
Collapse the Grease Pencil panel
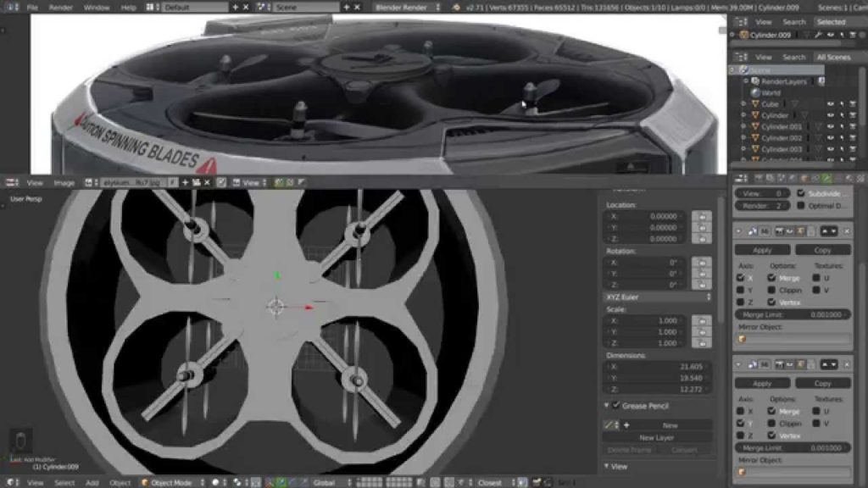point(607,406)
